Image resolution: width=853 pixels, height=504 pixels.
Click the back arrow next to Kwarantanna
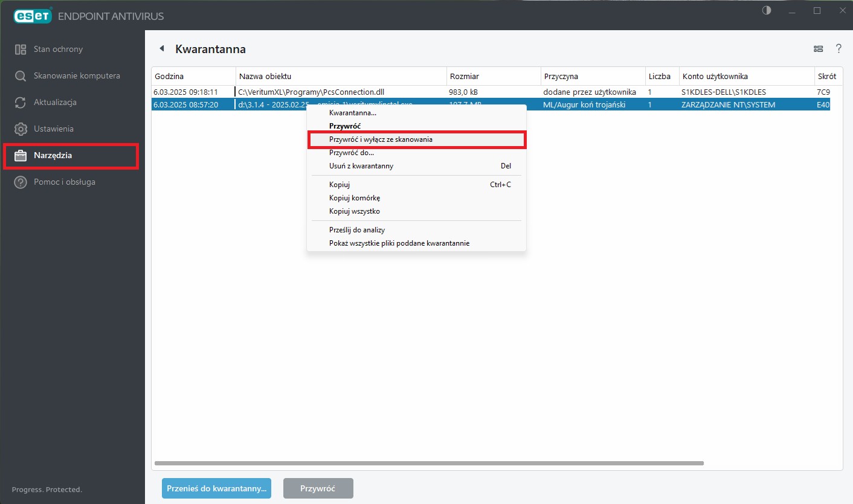161,49
